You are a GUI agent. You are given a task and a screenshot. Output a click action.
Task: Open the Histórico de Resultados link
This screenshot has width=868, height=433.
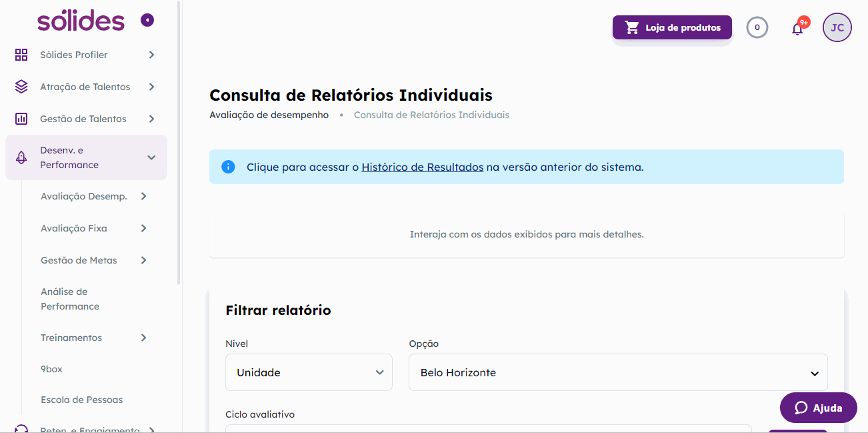[x=422, y=167]
